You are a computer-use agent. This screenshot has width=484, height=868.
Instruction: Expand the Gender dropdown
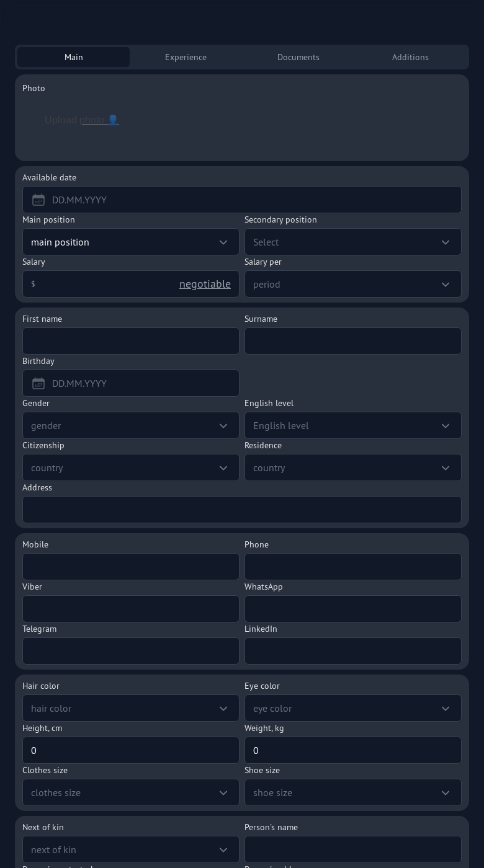point(130,425)
